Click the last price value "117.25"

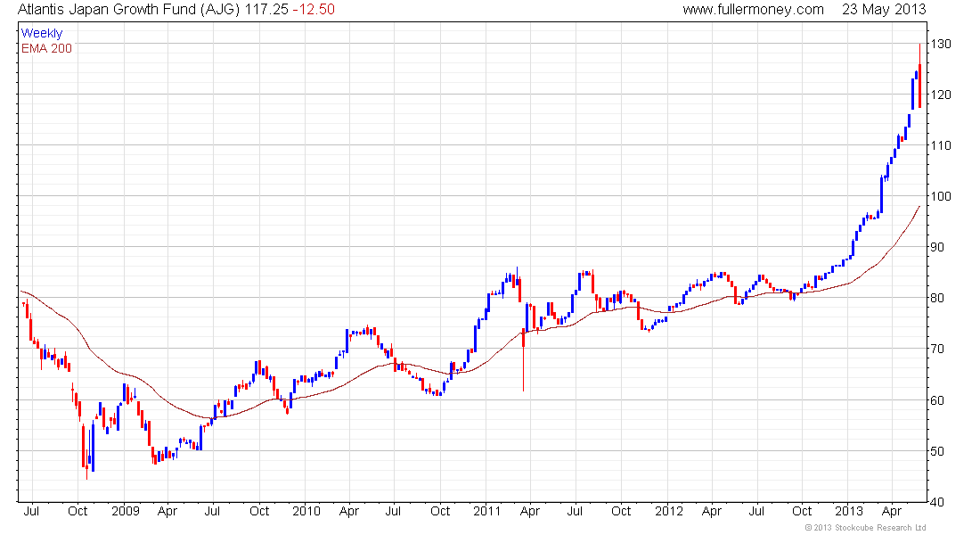(266, 10)
